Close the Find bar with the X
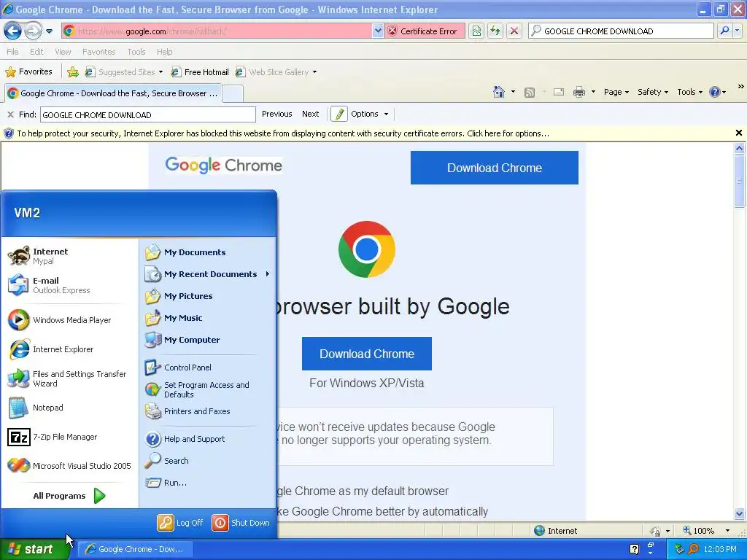This screenshot has width=747, height=560. (x=10, y=114)
